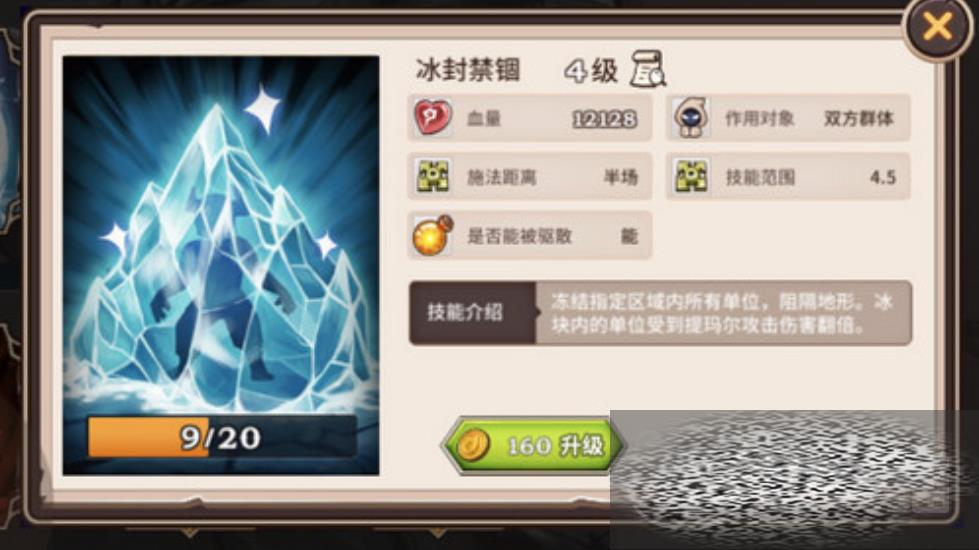Click the 9/20 card progress bar
979x550 pixels.
pyautogui.click(x=222, y=437)
